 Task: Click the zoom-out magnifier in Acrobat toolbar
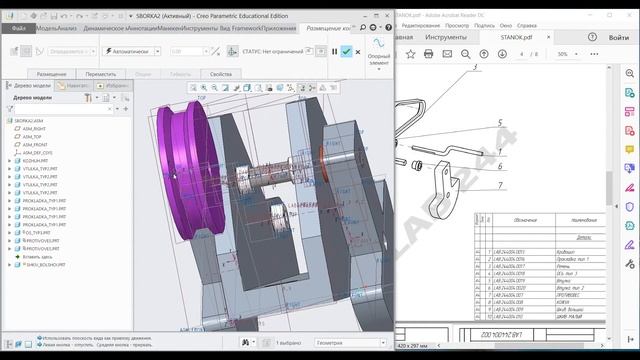click(x=466, y=54)
